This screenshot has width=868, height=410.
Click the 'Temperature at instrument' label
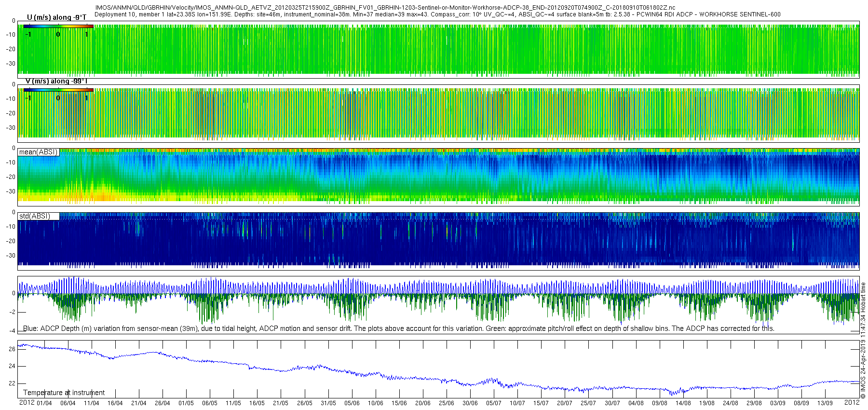(64, 393)
